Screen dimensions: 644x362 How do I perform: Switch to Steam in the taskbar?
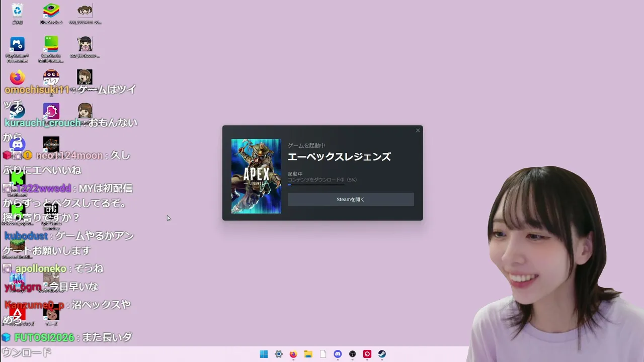(382, 354)
